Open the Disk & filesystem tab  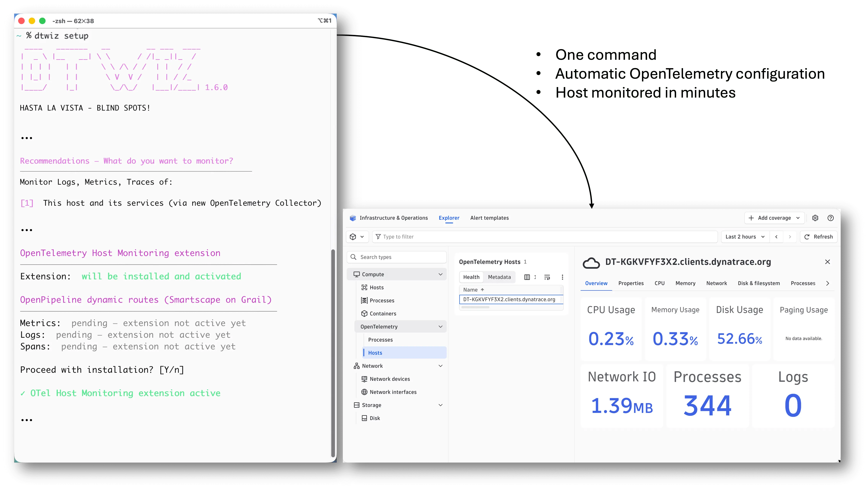click(x=758, y=283)
